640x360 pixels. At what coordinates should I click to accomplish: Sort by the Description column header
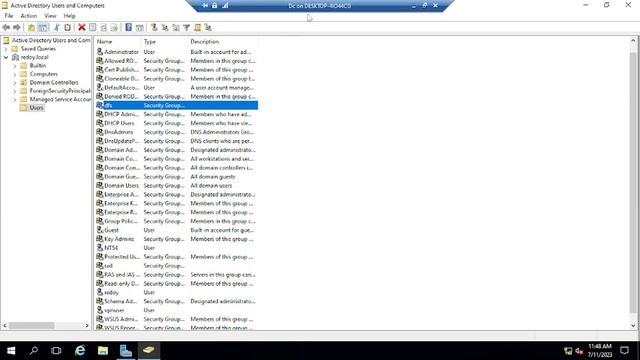(223, 42)
